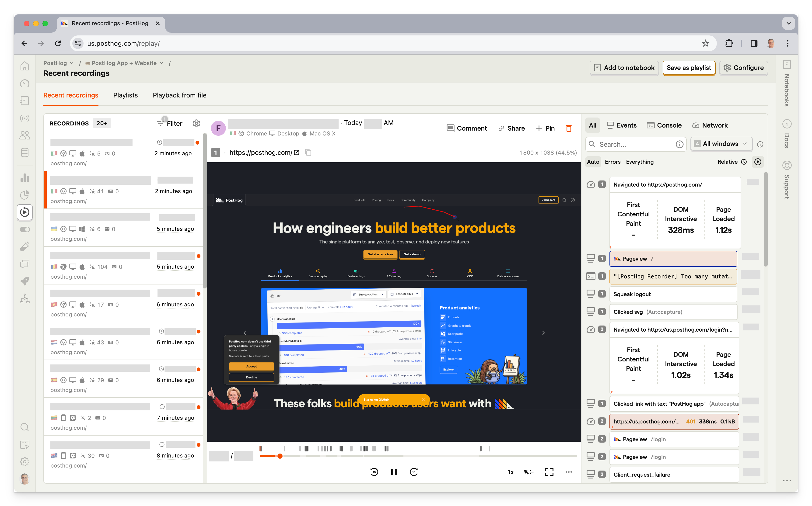Toggle Relative timestamp mode
Viewport: 812px width, 506px height.
732,162
